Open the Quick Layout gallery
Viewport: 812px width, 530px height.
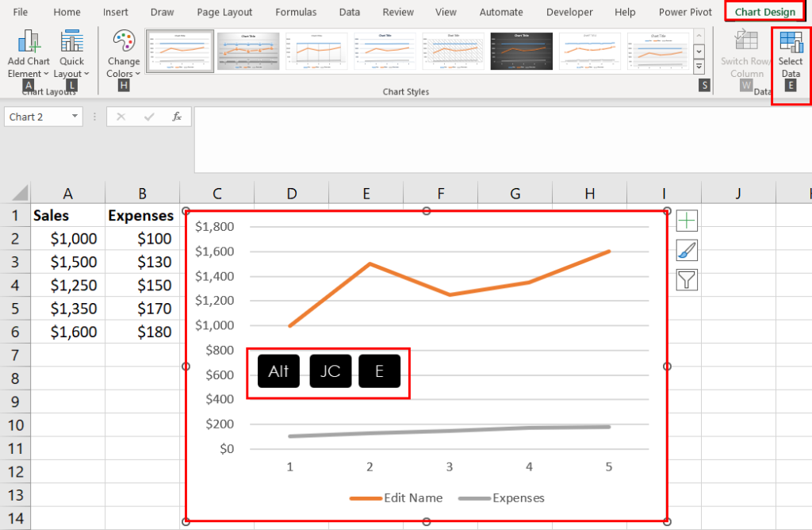(x=71, y=54)
